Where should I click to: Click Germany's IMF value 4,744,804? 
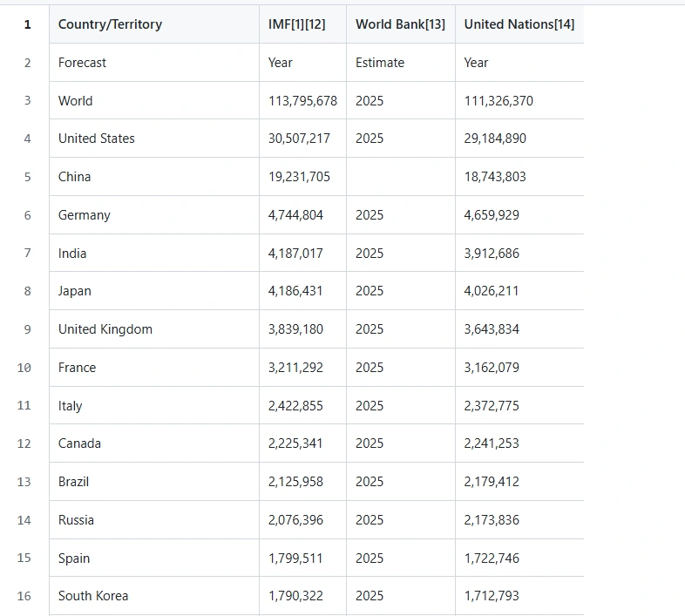pos(295,215)
